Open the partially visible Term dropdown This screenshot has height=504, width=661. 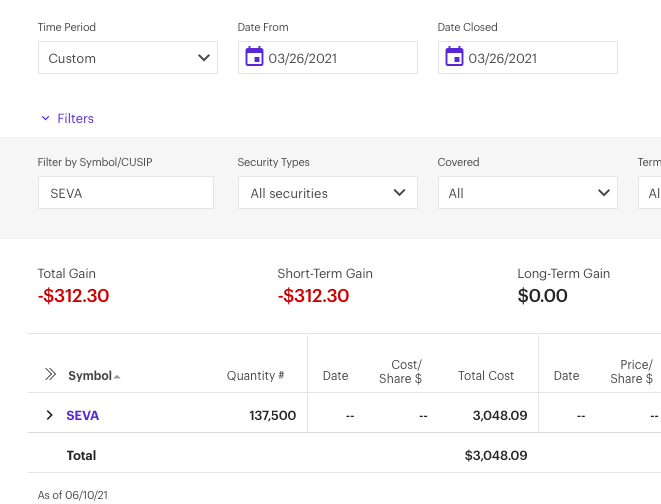click(651, 193)
